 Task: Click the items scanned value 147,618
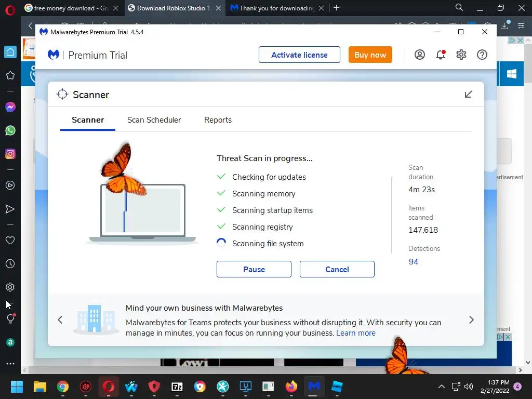pos(423,230)
